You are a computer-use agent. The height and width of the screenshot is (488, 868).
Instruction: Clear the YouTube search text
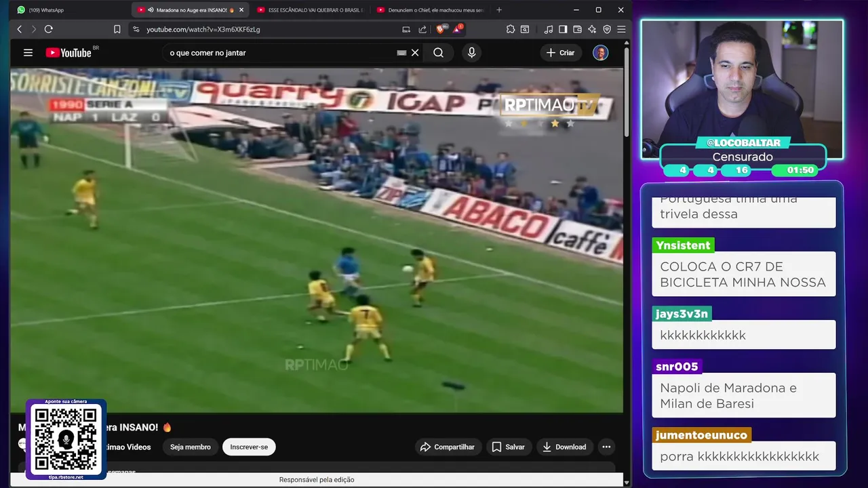[x=415, y=52]
